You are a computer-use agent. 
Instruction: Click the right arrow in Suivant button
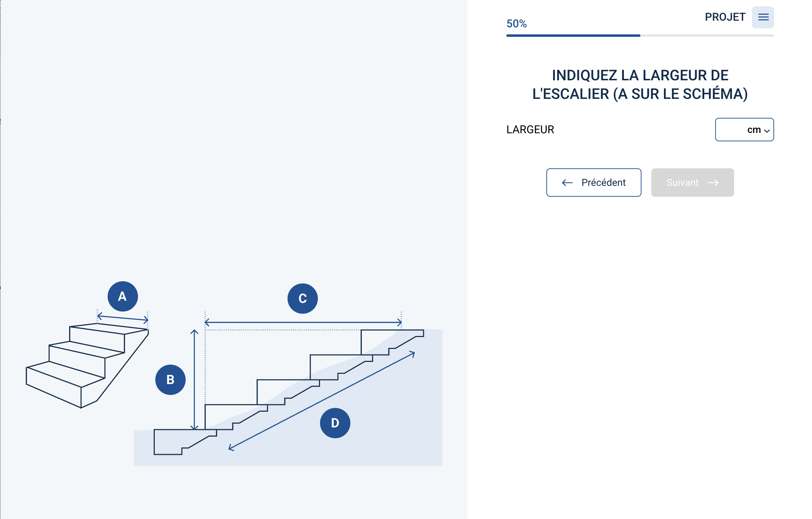(x=713, y=183)
